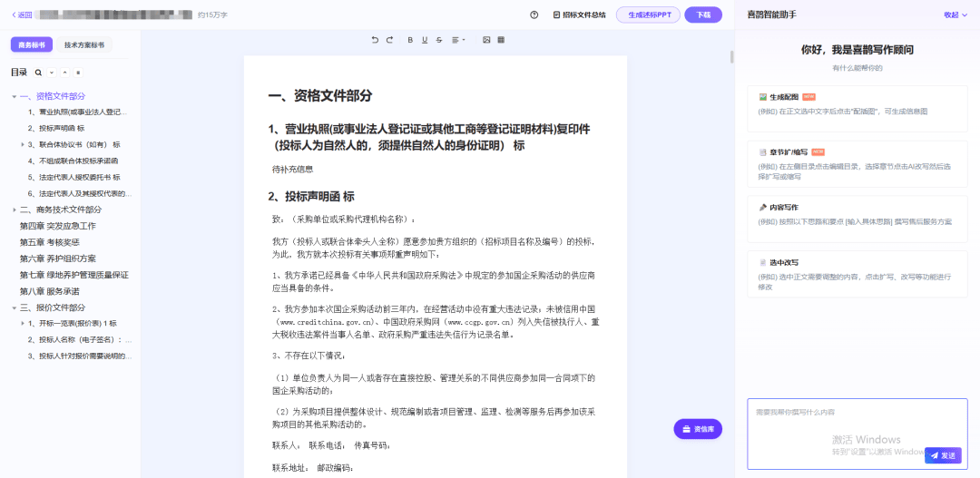Screen dimensions: 980x478
Task: Open outline item 2、投标声明函 标
Action: pyautogui.click(x=55, y=128)
